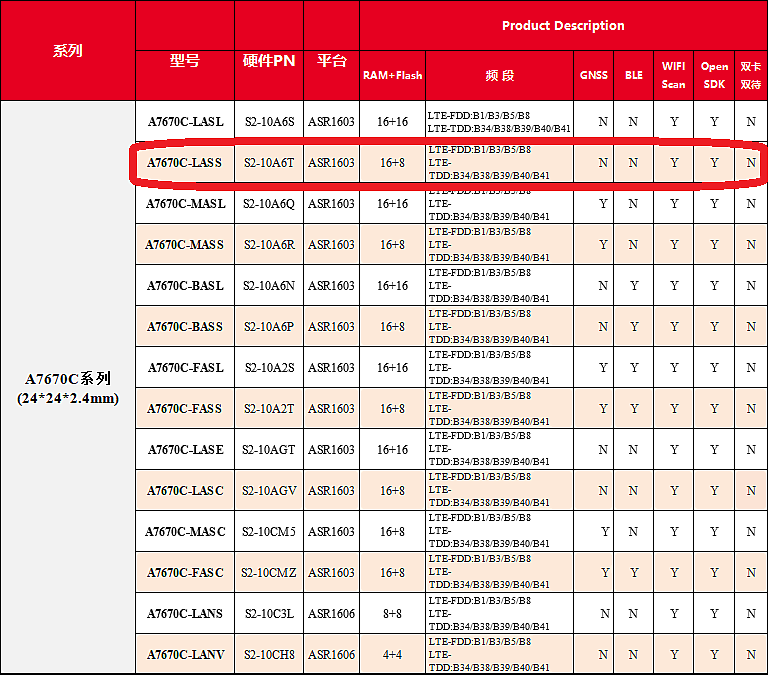Select model cell A7670C-LASC

tap(185, 491)
